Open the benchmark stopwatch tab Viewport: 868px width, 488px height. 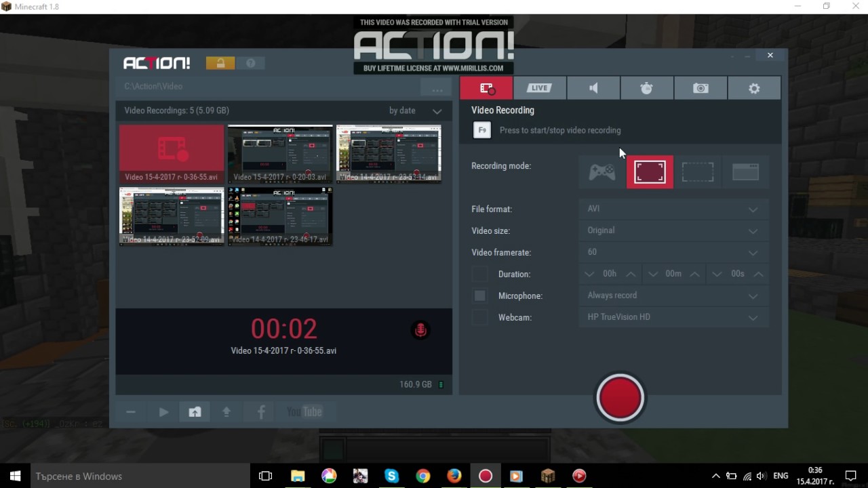[x=647, y=88]
